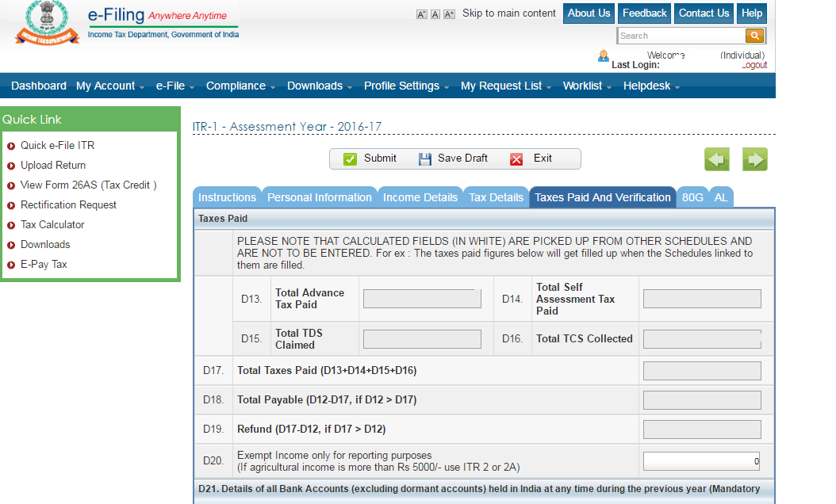Viewport: 836px width, 504px height.
Task: Click the D20 Exempt Income input field
Action: click(x=701, y=461)
